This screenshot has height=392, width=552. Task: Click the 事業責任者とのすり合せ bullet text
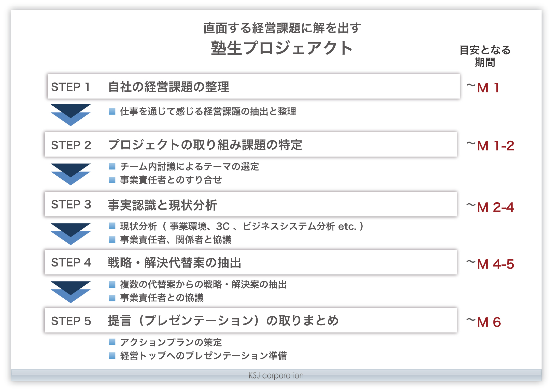pyautogui.click(x=171, y=180)
